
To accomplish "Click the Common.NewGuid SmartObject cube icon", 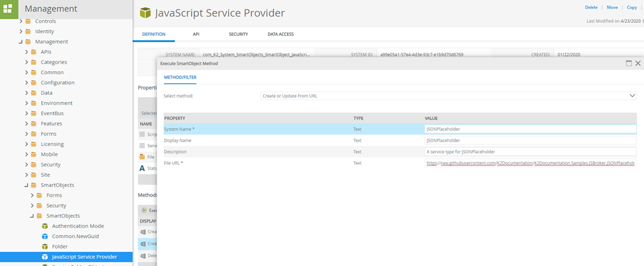I will (x=45, y=236).
